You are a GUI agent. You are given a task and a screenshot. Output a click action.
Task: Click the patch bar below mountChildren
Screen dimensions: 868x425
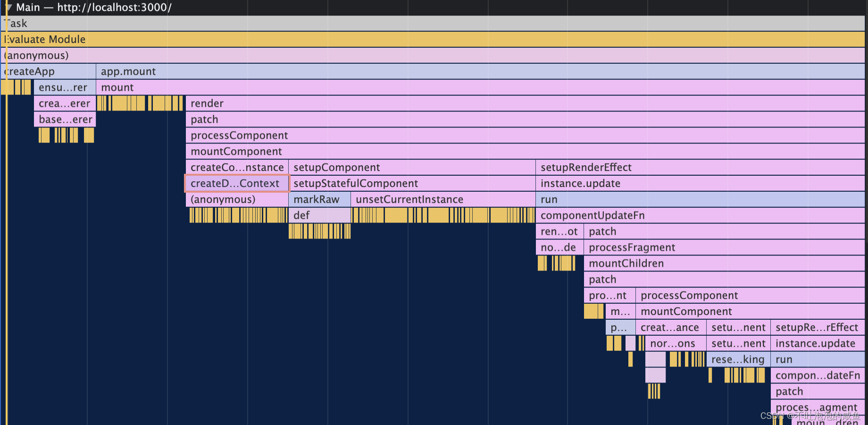(x=725, y=280)
